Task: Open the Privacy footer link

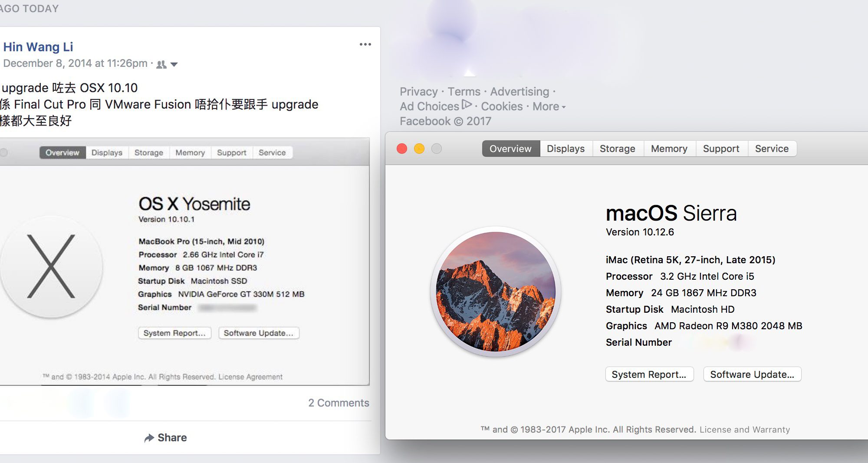Action: (418, 92)
